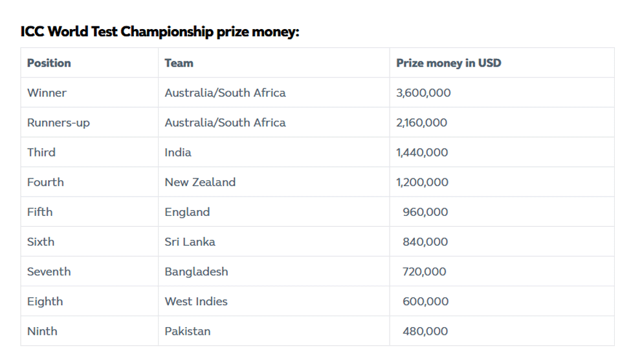
Task: Click the 480,000 prize amount
Action: (425, 331)
